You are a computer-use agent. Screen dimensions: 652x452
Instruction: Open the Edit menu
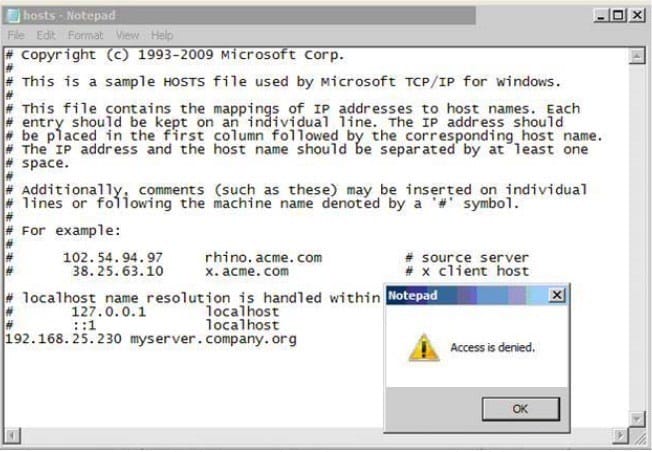46,35
